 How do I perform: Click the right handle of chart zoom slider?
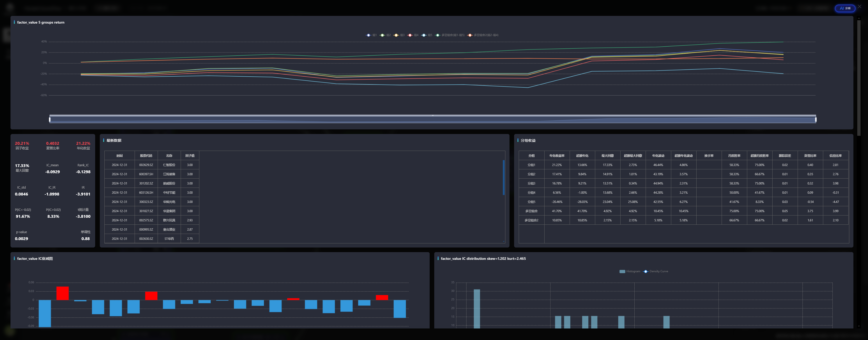[x=816, y=119]
